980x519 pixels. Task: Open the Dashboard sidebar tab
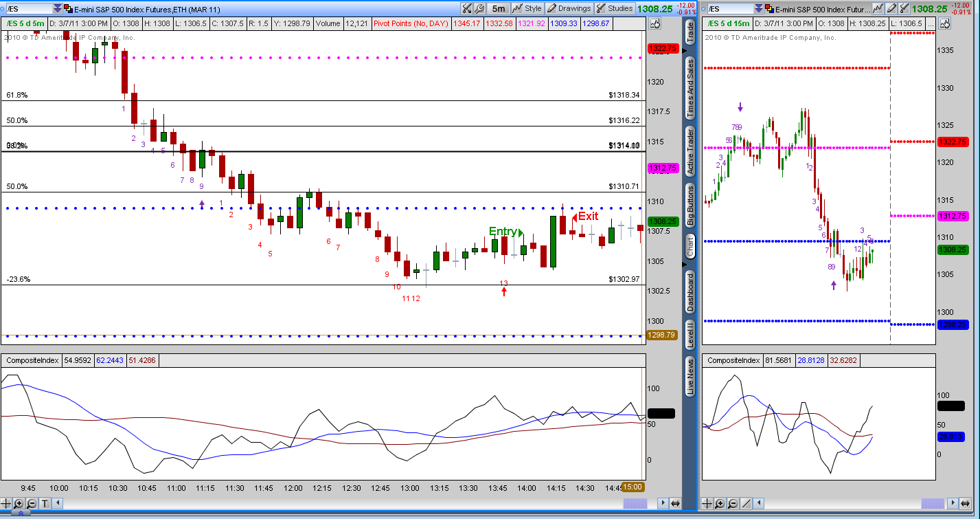point(690,291)
